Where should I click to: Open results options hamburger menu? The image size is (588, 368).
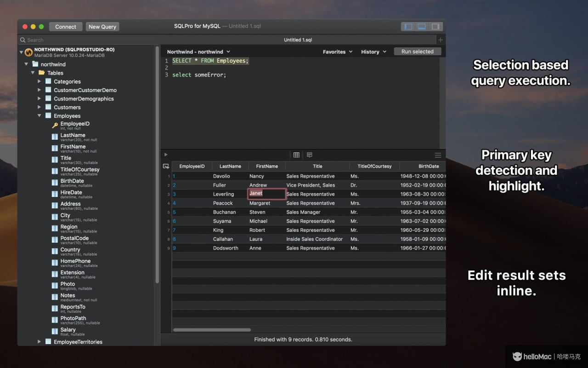[438, 155]
